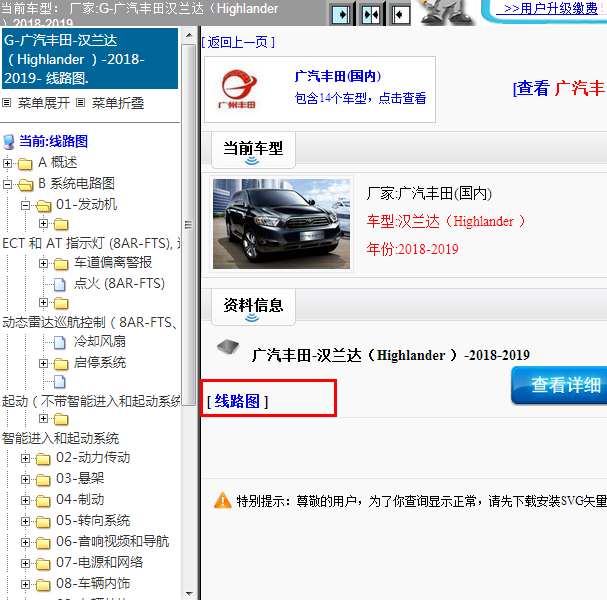Click the collapse-left pane arrow button

coord(400,15)
